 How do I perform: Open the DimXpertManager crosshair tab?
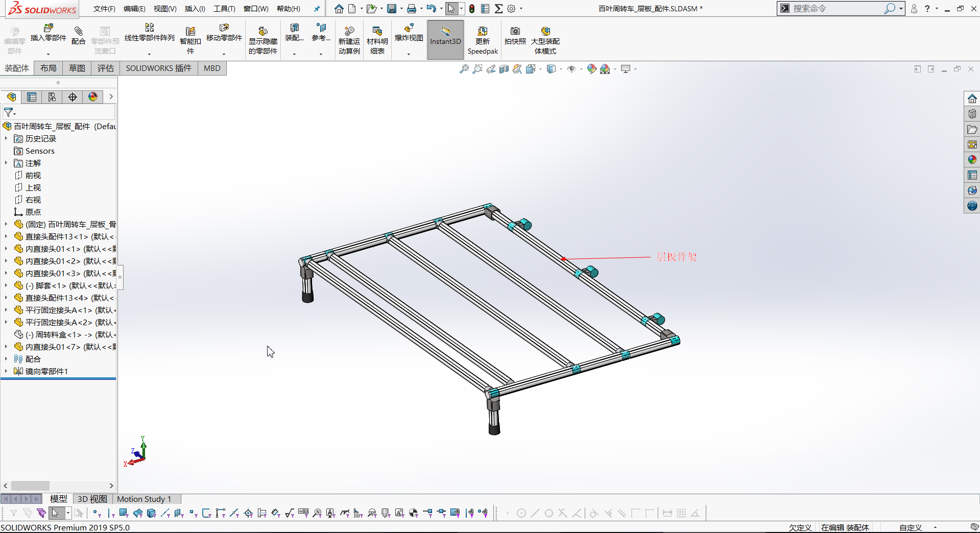73,97
